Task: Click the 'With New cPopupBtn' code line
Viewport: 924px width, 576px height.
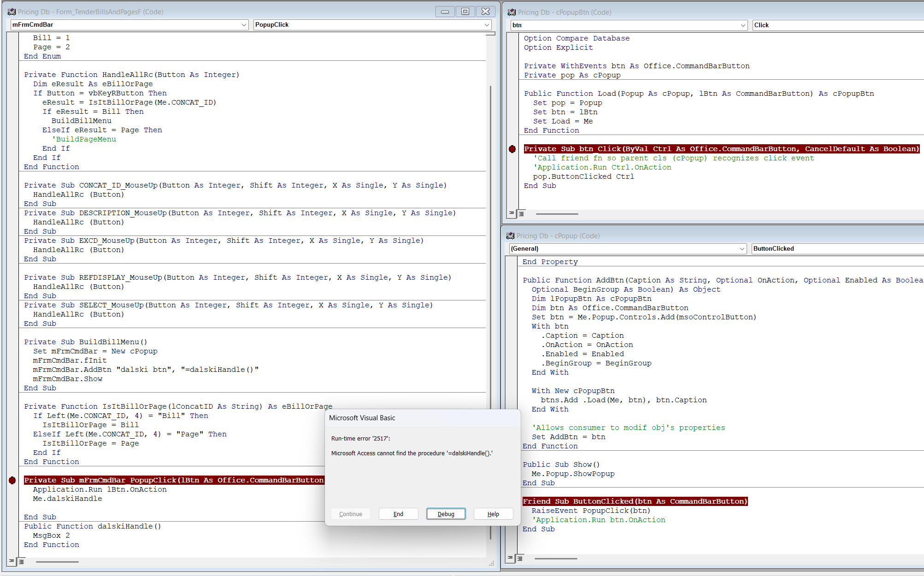Action: 573,391
